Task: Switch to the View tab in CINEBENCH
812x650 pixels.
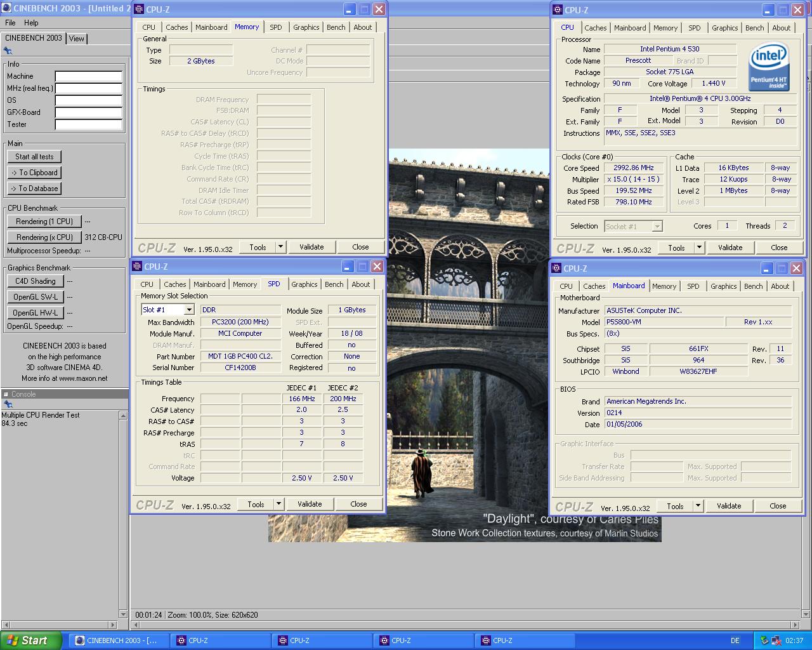Action: pos(77,39)
